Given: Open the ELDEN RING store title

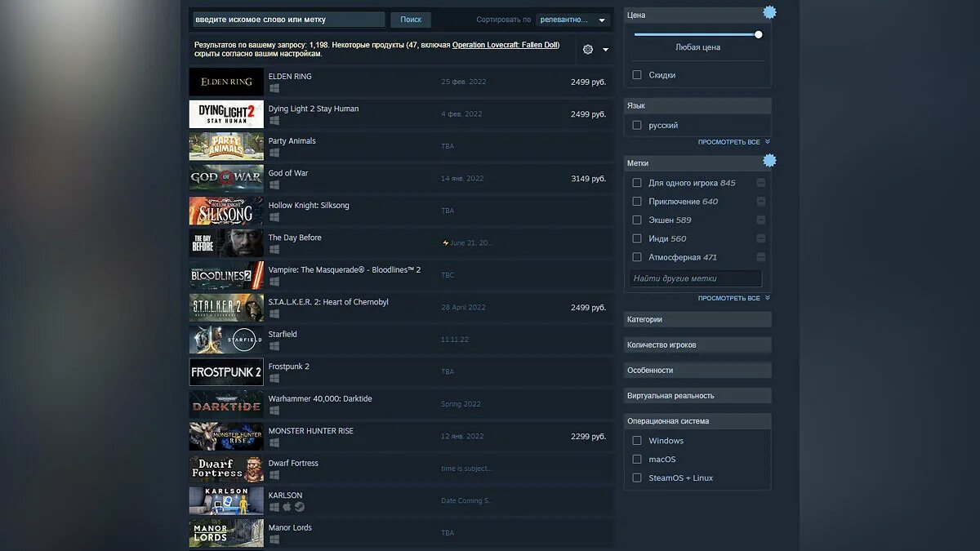Looking at the screenshot, I should (x=290, y=77).
